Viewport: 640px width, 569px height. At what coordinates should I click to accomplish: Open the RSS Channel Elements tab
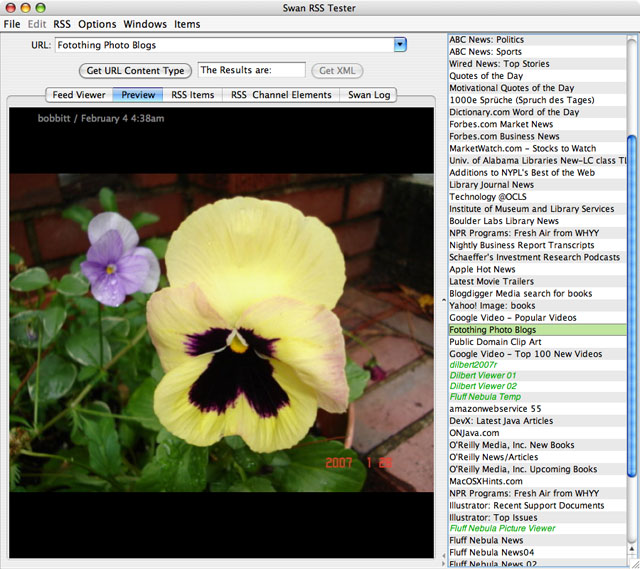[x=281, y=95]
